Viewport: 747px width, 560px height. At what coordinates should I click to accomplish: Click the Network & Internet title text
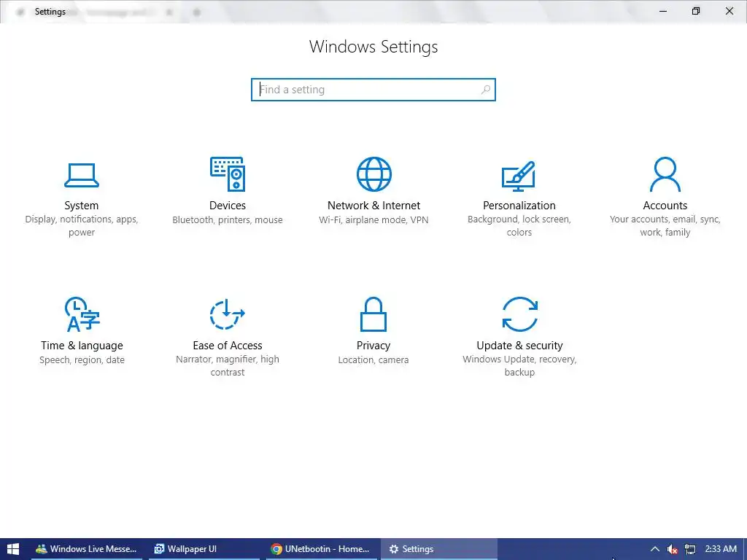[374, 205]
